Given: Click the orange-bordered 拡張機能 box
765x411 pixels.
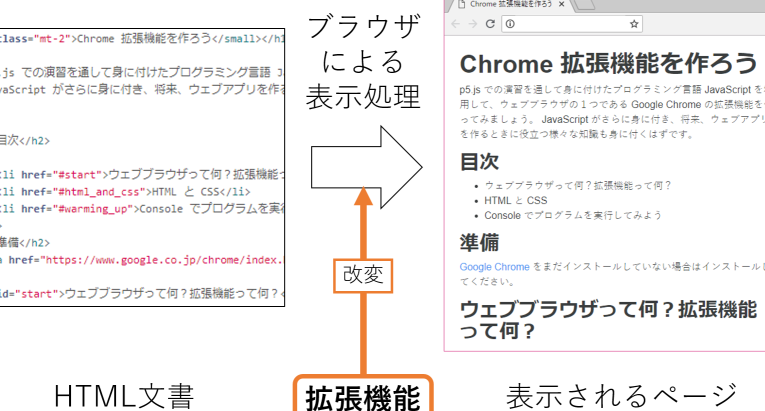Looking at the screenshot, I should click(x=363, y=397).
